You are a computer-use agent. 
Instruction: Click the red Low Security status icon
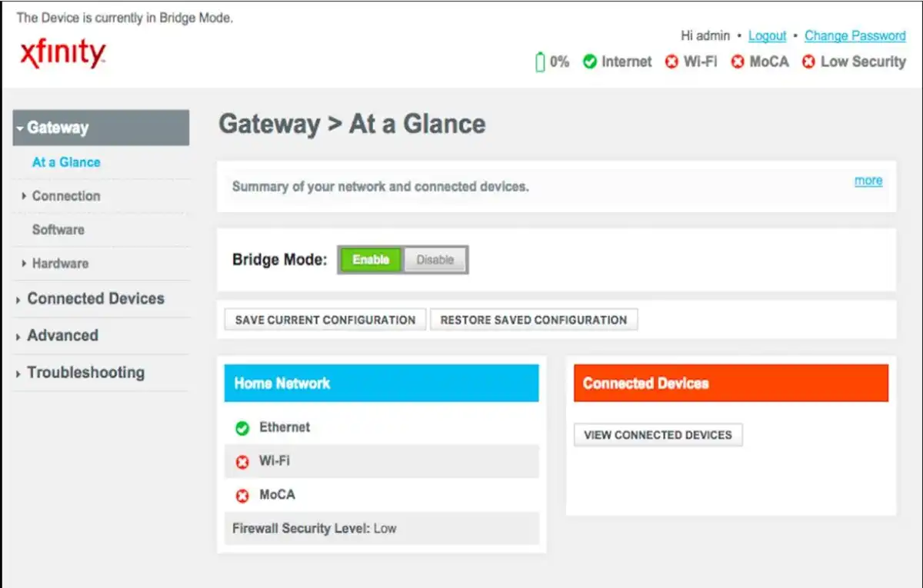808,61
